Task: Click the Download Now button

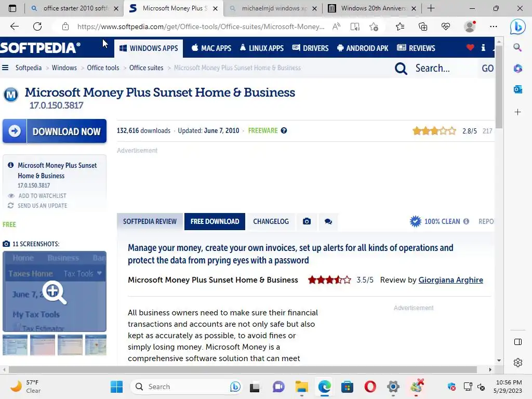Action: pos(55,131)
